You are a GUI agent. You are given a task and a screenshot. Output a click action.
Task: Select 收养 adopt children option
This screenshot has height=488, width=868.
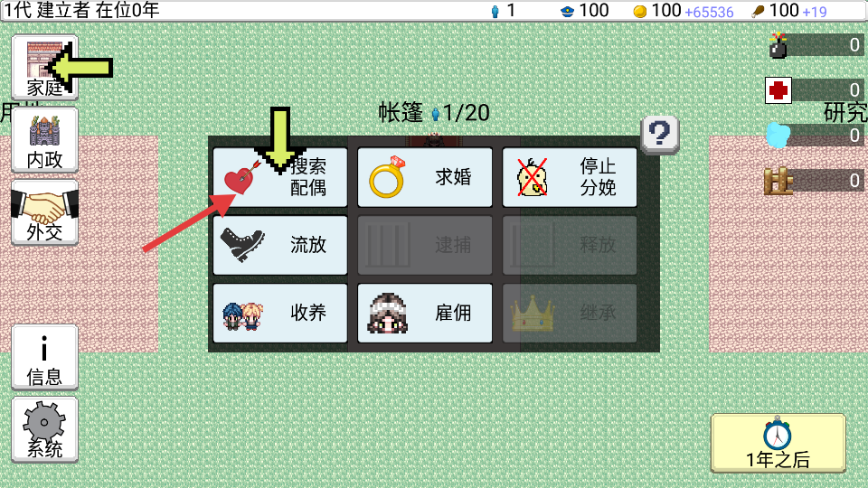(280, 314)
